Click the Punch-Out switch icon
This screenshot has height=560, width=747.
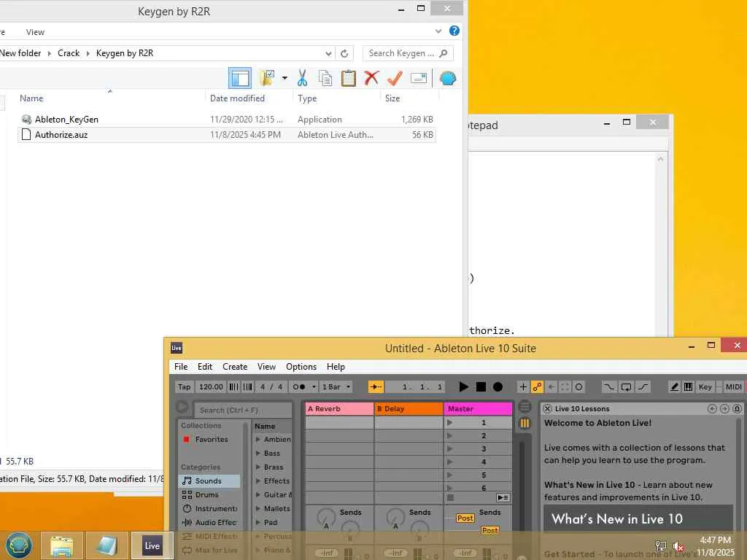click(x=643, y=387)
